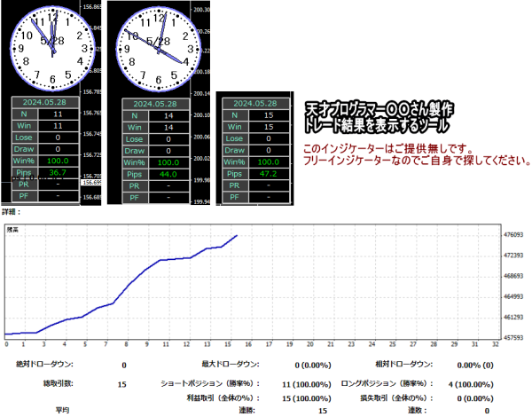
Task: Click the 絶対ドローダウン label
Action: coord(44,365)
